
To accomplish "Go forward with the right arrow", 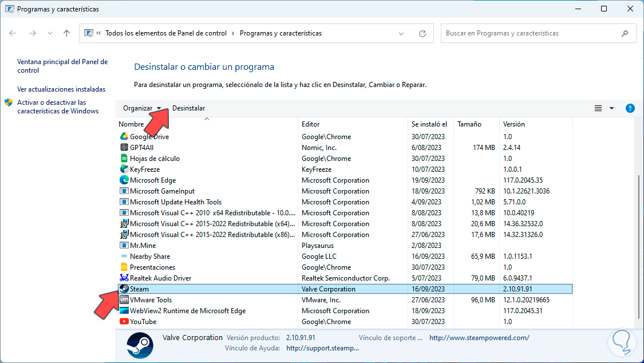I will click(x=33, y=33).
